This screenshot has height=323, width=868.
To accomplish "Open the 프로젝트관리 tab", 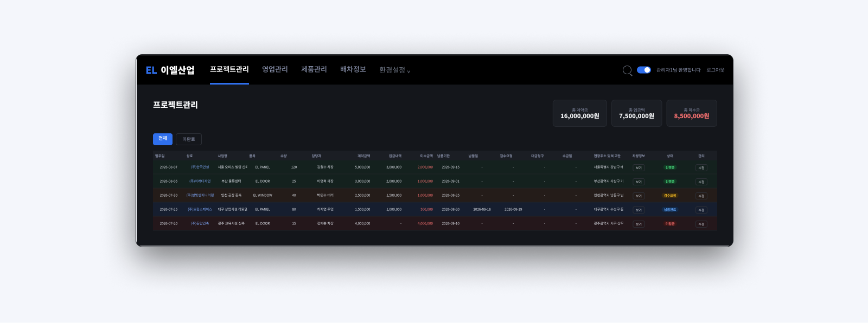I will [x=229, y=69].
